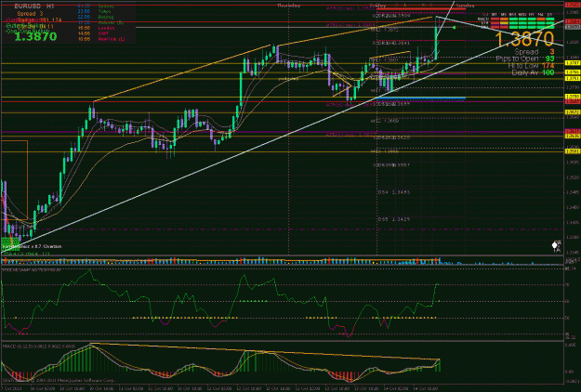Click the white icon at chart's lower right
This screenshot has height=392, width=581.
point(556,246)
